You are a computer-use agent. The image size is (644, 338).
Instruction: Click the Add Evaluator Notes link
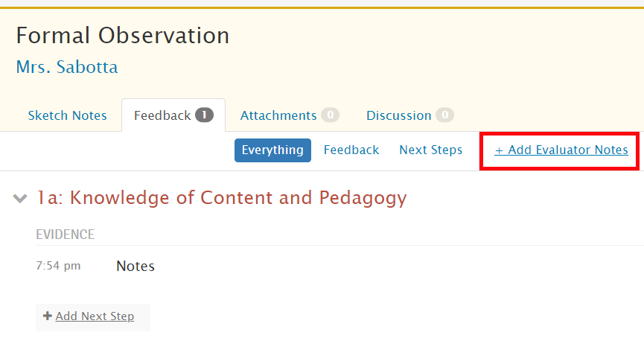pos(561,150)
